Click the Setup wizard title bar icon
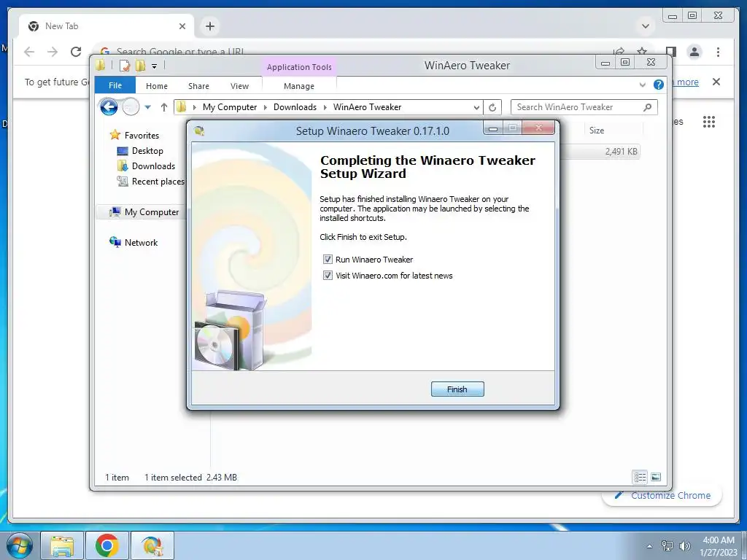The height and width of the screenshot is (560, 747). click(x=199, y=131)
